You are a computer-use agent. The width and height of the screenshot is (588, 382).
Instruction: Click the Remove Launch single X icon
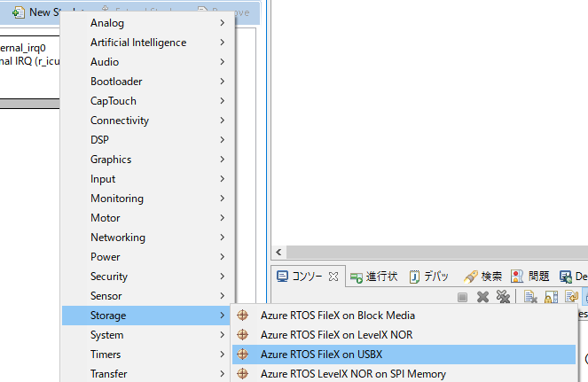[483, 297]
